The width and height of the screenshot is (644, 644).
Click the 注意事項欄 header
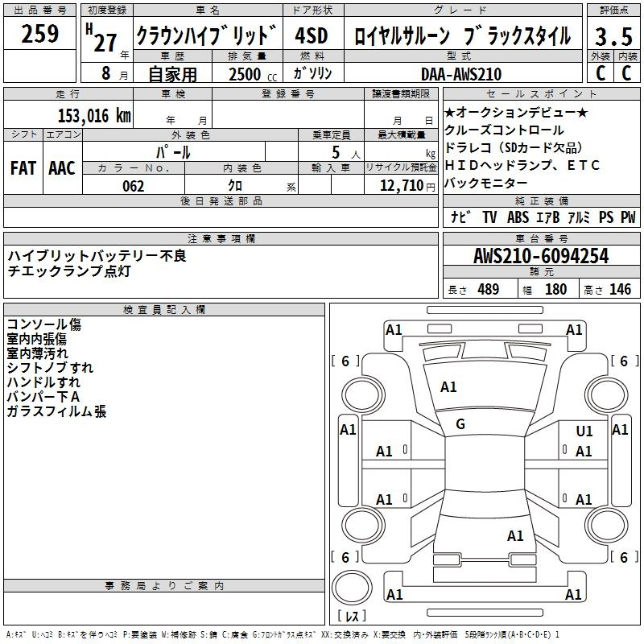tap(221, 238)
